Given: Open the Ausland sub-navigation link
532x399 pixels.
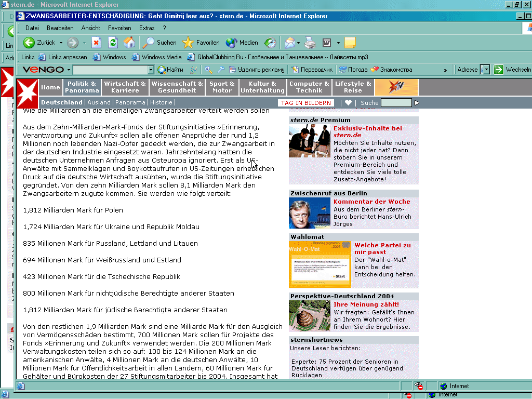Looking at the screenshot, I should click(x=99, y=102).
